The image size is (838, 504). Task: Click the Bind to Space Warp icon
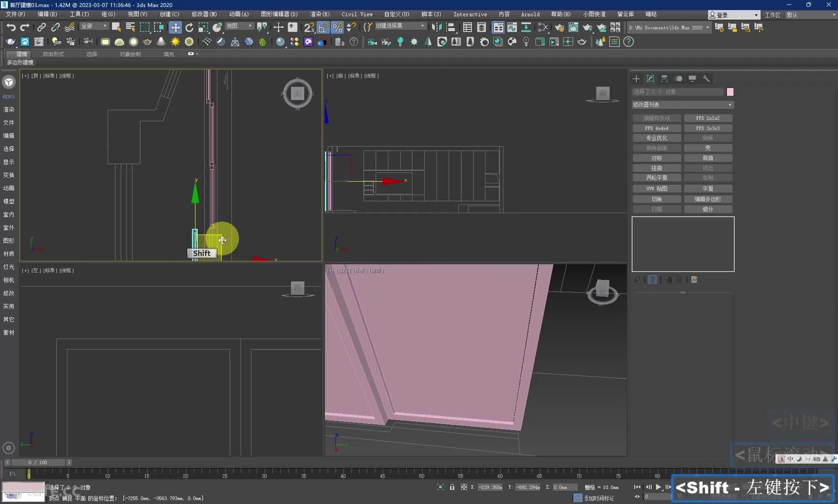click(x=70, y=28)
